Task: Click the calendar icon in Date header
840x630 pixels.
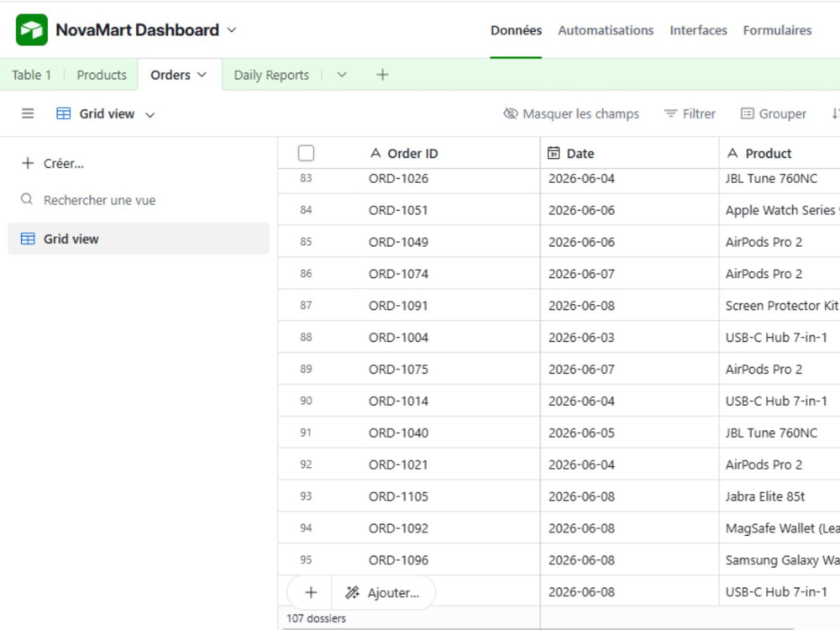Action: click(554, 153)
